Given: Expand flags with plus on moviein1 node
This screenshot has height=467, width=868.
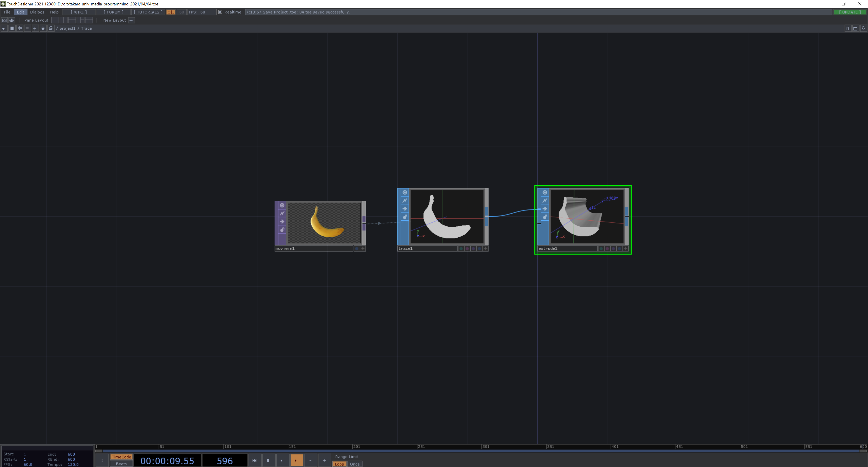Looking at the screenshot, I should (363, 248).
